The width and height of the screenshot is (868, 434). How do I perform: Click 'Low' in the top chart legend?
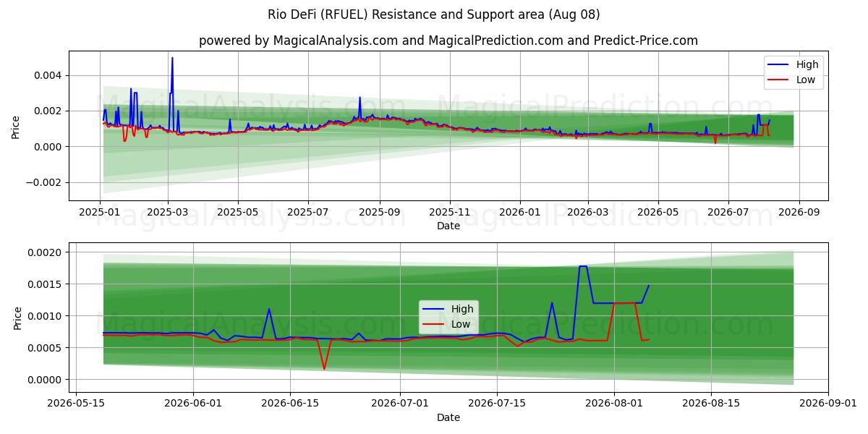pyautogui.click(x=806, y=80)
